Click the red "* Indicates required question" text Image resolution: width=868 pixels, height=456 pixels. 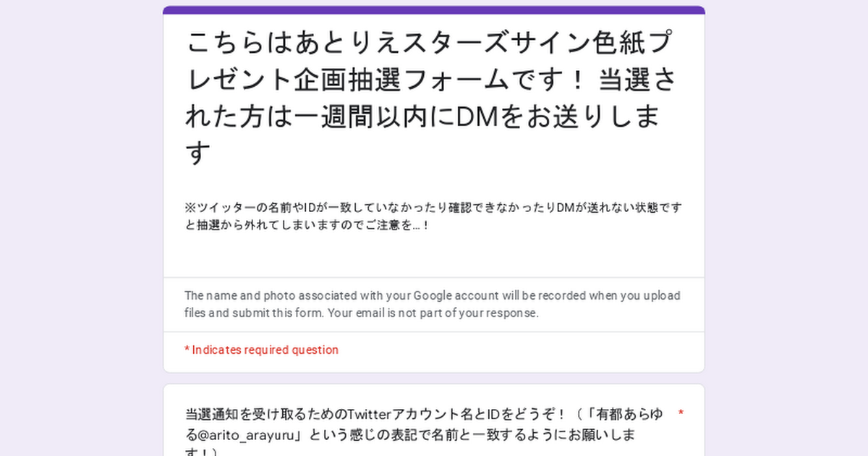click(261, 350)
